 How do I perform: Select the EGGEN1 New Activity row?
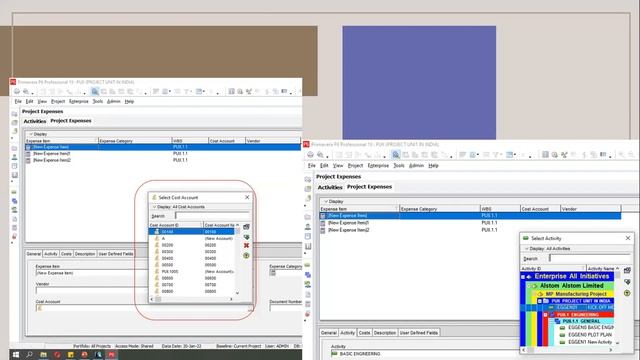(x=587, y=342)
